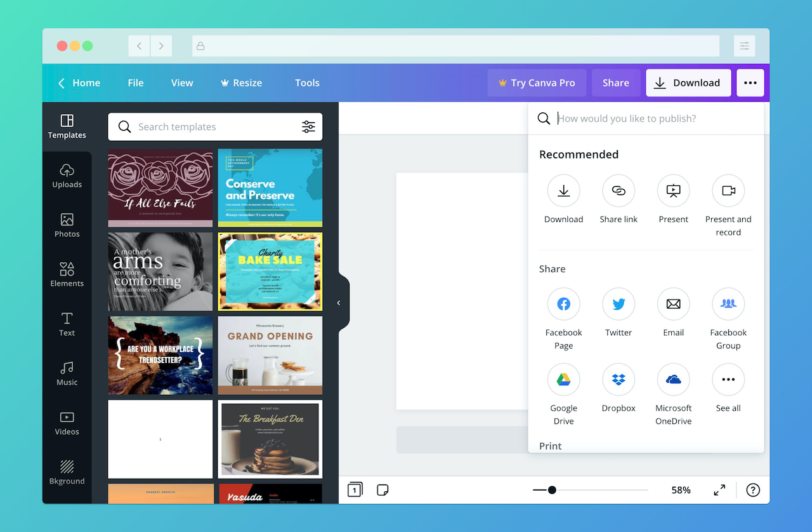Open the File menu
812x532 pixels.
tap(136, 83)
